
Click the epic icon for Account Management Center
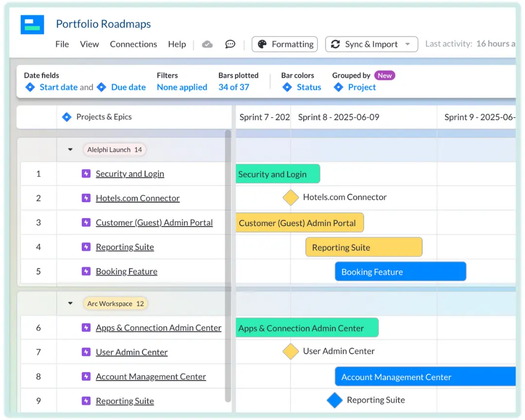(86, 376)
